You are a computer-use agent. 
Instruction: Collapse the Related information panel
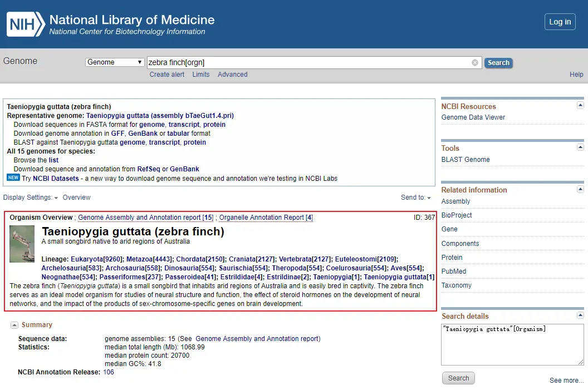pos(580,189)
